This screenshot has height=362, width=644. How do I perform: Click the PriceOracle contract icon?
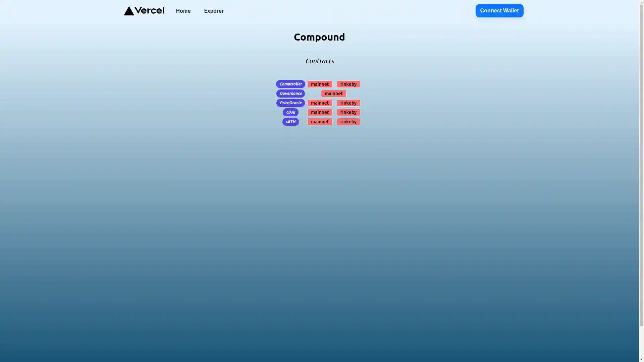[290, 103]
